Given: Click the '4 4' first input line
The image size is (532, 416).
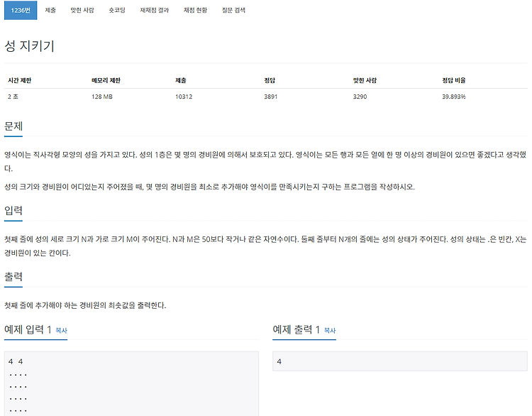Looking at the screenshot, I should coord(16,361).
